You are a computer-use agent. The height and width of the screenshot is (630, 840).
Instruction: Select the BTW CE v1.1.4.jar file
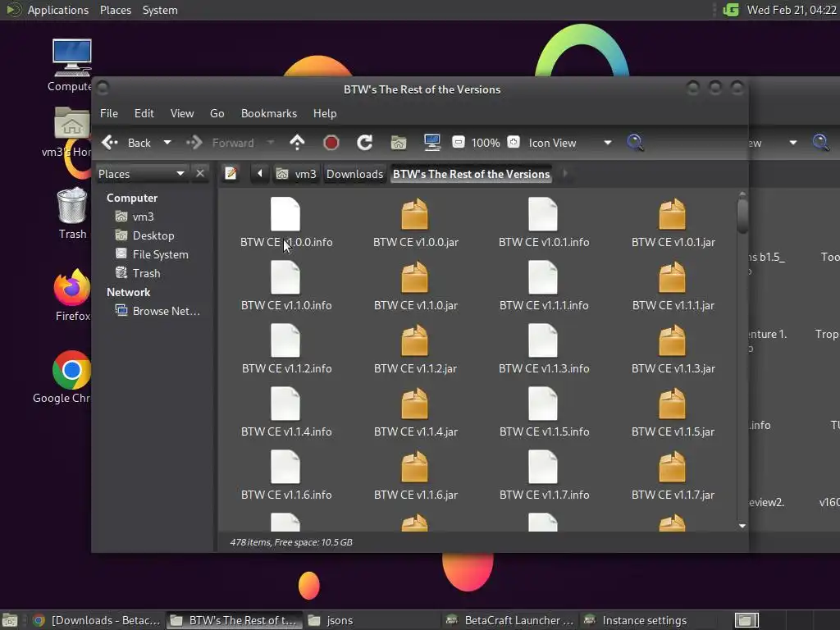415,413
